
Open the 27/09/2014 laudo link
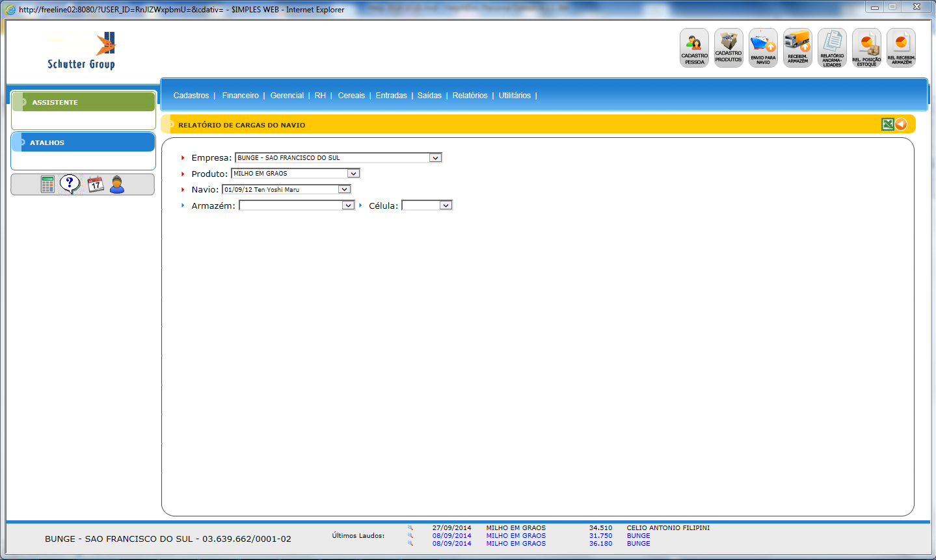451,528
